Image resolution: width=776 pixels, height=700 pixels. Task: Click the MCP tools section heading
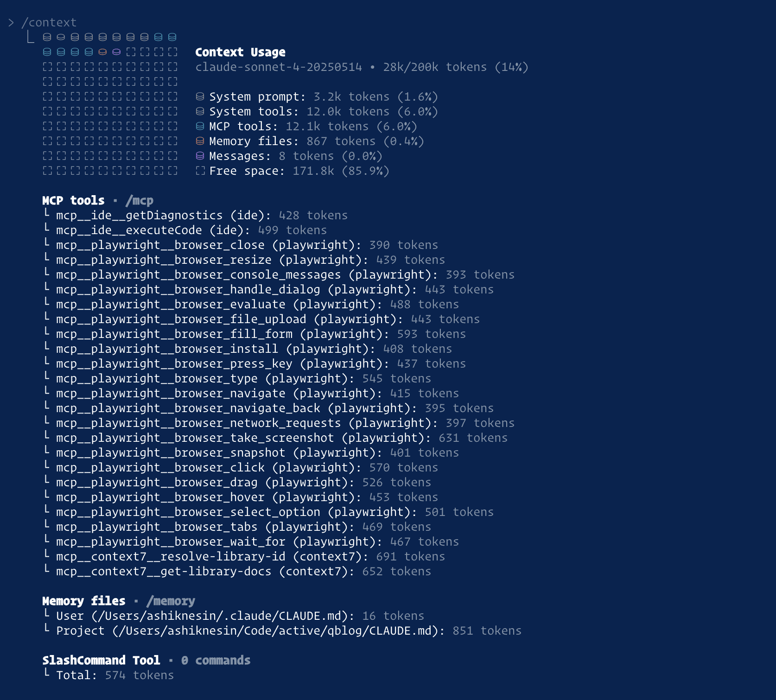click(73, 201)
